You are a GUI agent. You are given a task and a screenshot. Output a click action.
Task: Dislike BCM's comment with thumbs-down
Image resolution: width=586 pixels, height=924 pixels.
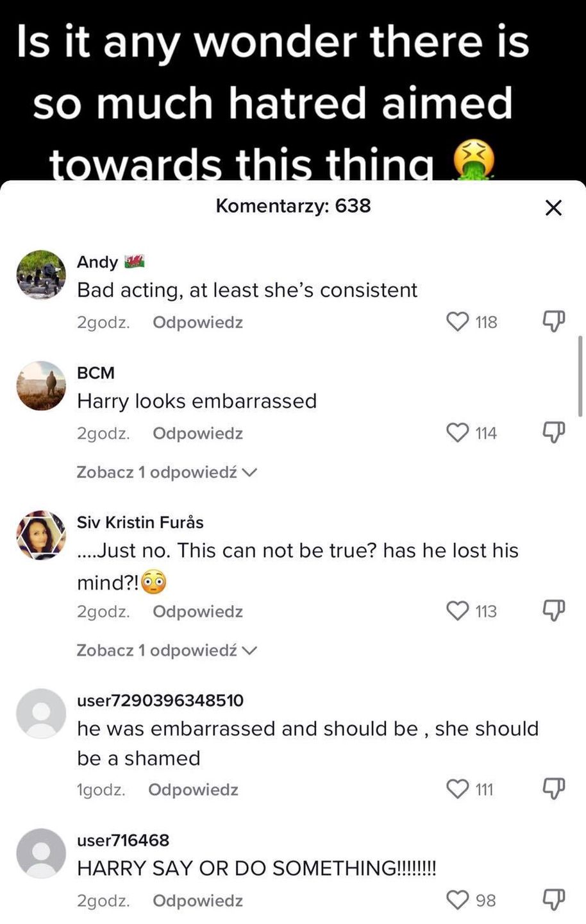554,433
